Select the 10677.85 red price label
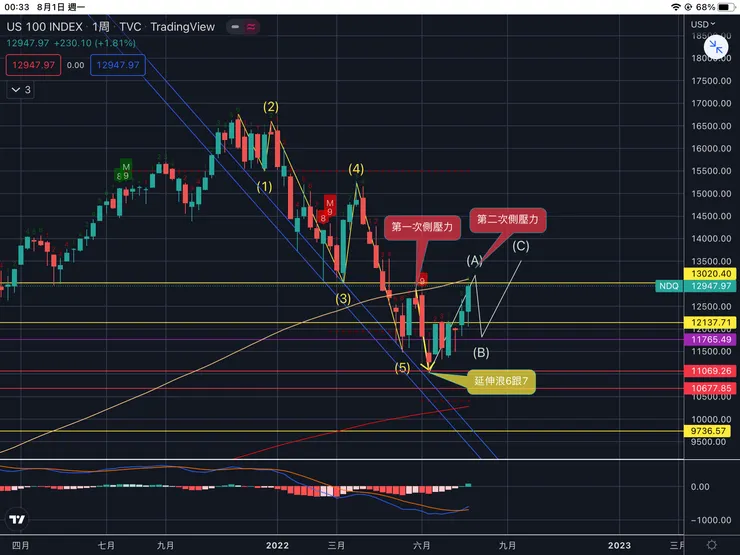This screenshot has height=555, width=740. click(711, 388)
